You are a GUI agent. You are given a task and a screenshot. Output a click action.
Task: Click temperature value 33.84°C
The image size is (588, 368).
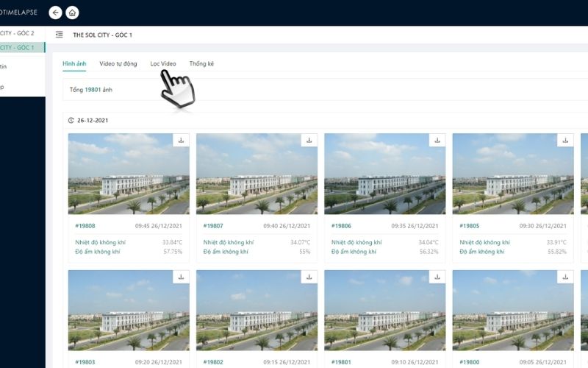pyautogui.click(x=173, y=242)
